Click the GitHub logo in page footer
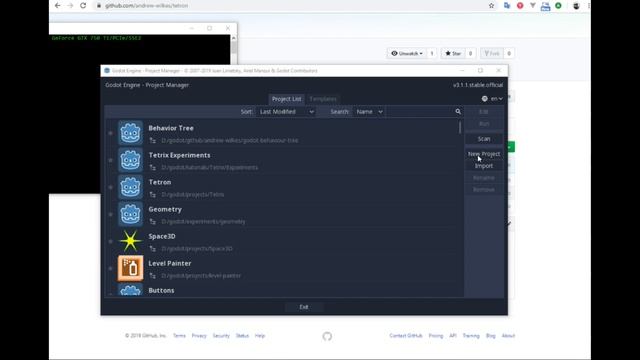This screenshot has width=640, height=360. click(327, 336)
